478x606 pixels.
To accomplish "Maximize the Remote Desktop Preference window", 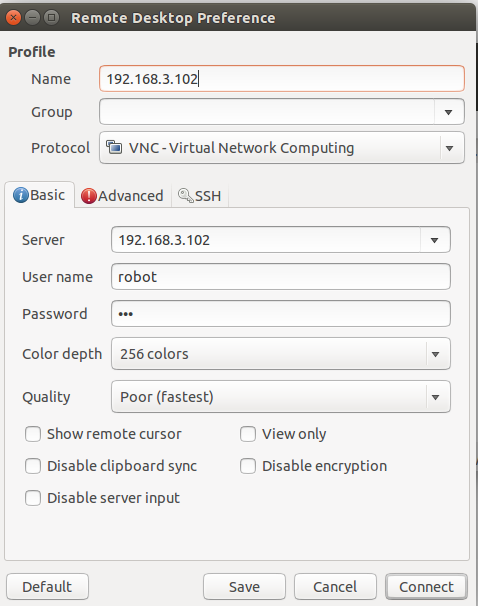I will (x=51, y=18).
